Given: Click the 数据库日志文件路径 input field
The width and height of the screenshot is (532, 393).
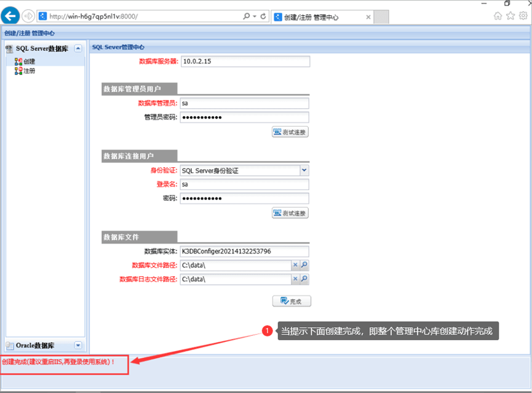Looking at the screenshot, I should 236,279.
